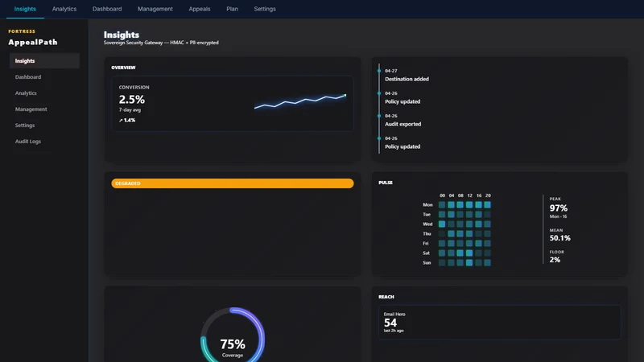Click the Wed 00 heatmap cell
644x362 pixels.
point(442,224)
